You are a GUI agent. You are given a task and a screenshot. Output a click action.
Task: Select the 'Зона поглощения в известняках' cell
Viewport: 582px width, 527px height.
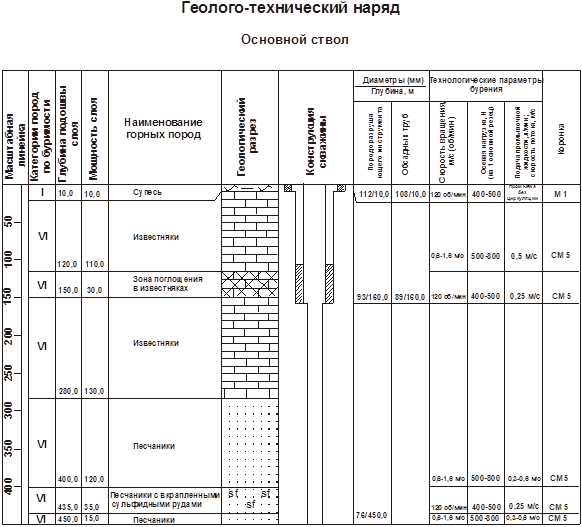168,284
